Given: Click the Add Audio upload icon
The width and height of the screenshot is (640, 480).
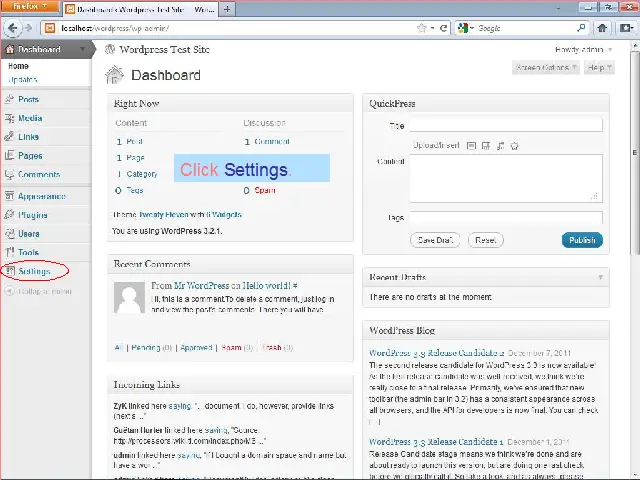Looking at the screenshot, I should 500,146.
